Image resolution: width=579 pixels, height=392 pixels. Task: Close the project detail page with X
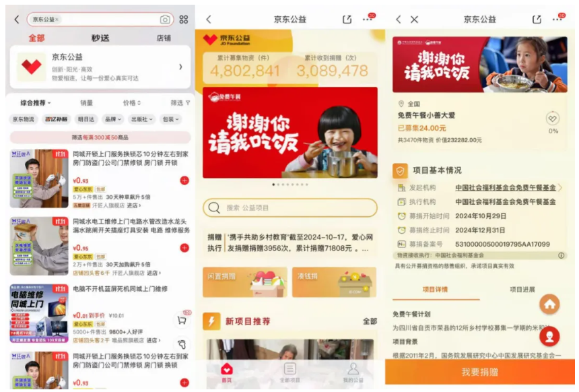point(414,20)
